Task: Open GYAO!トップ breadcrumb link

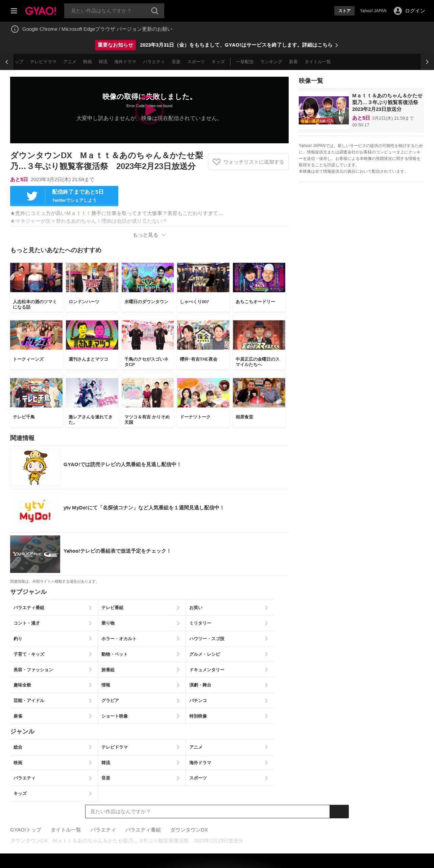Action: click(26, 830)
